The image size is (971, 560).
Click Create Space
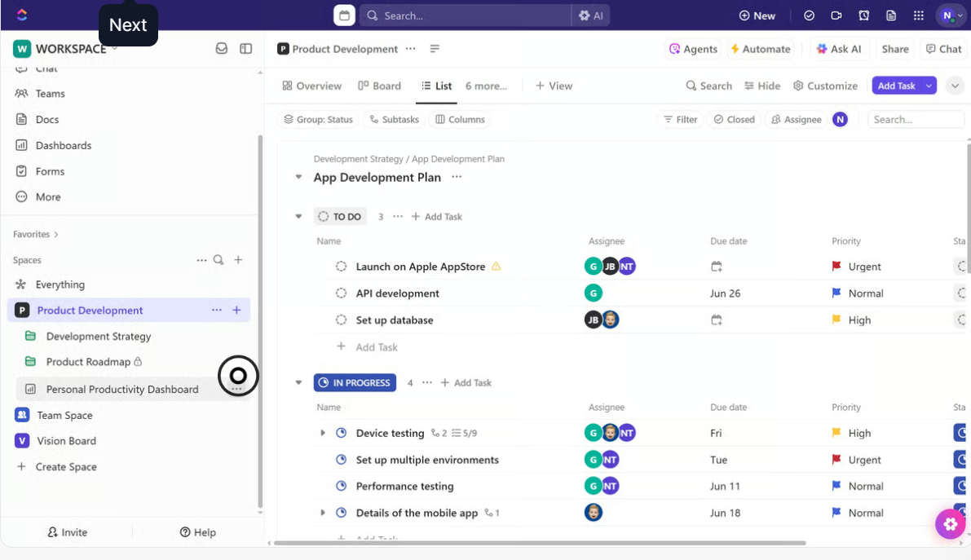(66, 467)
